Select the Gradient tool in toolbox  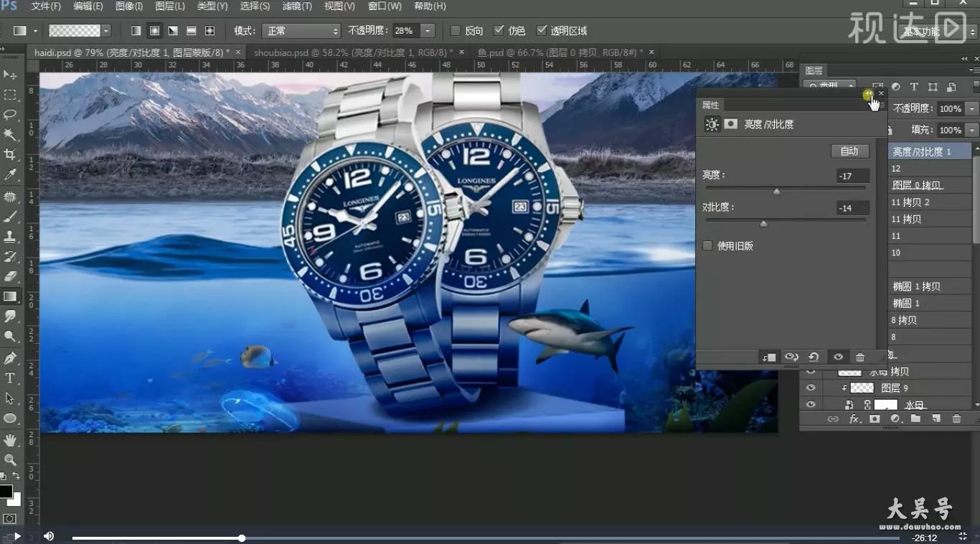10,296
